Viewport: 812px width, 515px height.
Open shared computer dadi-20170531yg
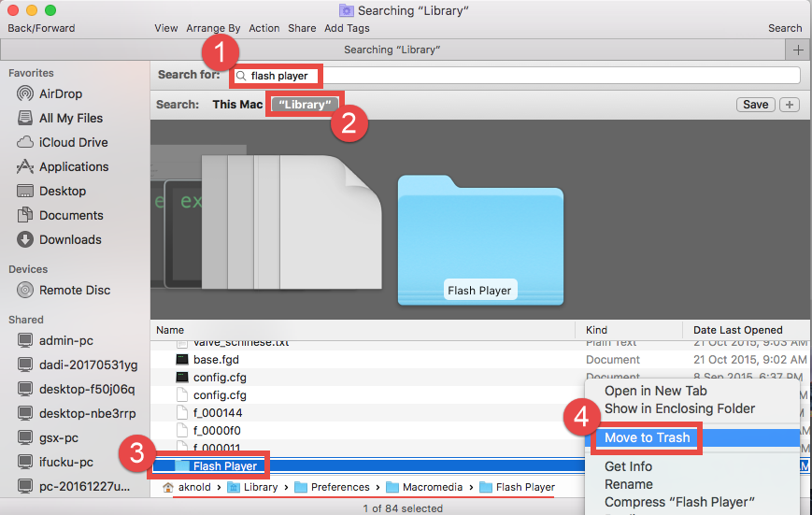click(78, 365)
